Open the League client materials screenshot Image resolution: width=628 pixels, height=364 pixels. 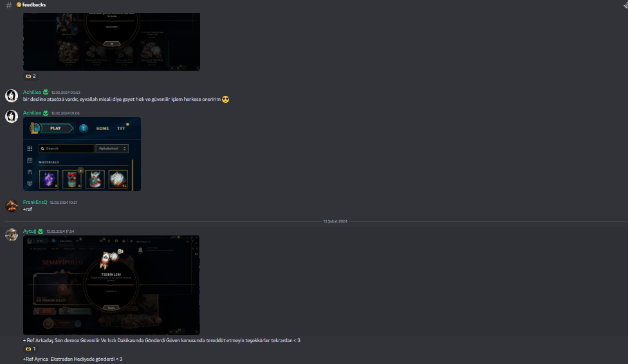(82, 154)
